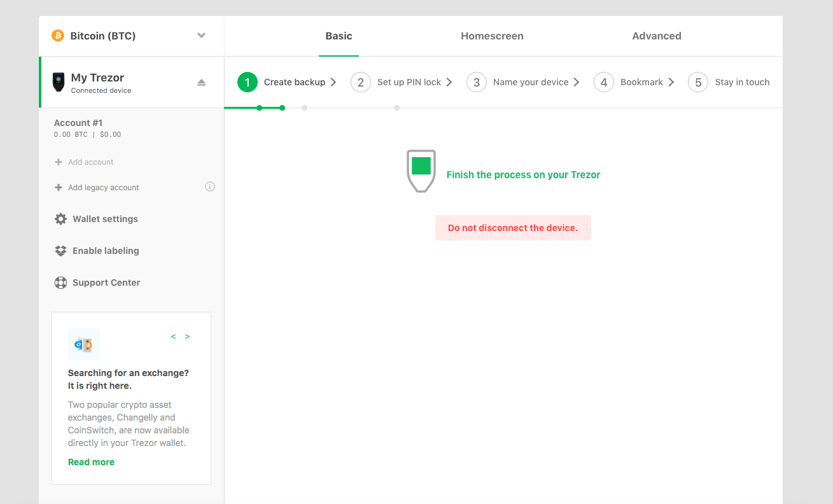The image size is (833, 504).
Task: Click the Trezor device icon in sidebar
Action: coord(59,82)
